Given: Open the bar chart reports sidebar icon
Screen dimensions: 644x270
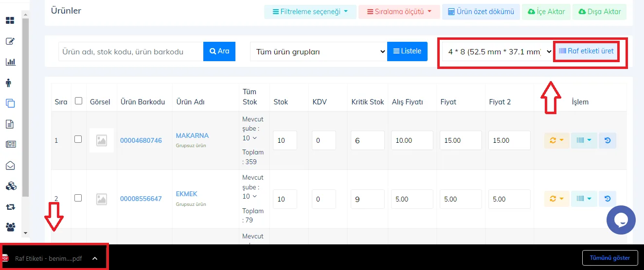Looking at the screenshot, I should 10,62.
